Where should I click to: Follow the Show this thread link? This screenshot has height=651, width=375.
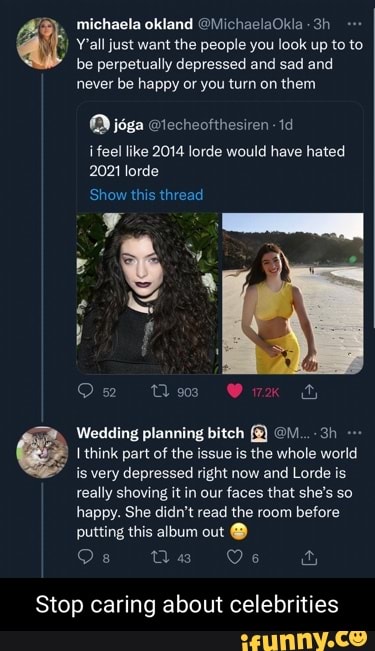coord(146,194)
